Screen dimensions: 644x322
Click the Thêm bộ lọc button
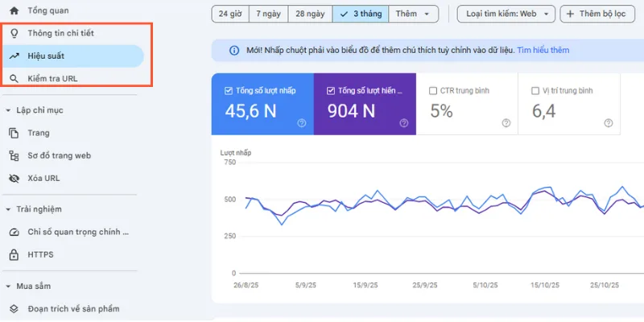[597, 14]
